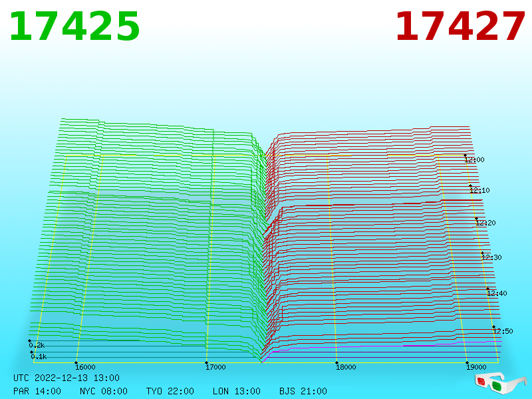Viewport: 532px width, 399px height.
Task: Click the 19000 price axis label
Action: pos(476,367)
